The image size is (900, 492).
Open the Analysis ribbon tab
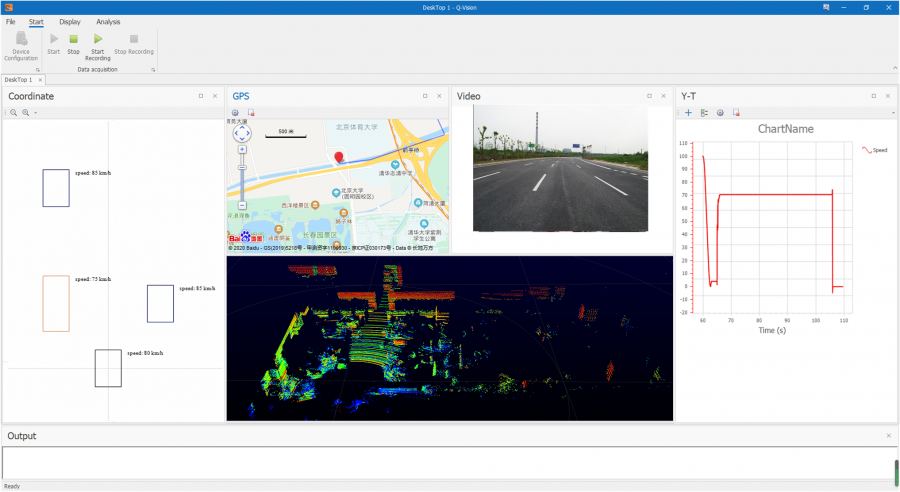[108, 22]
